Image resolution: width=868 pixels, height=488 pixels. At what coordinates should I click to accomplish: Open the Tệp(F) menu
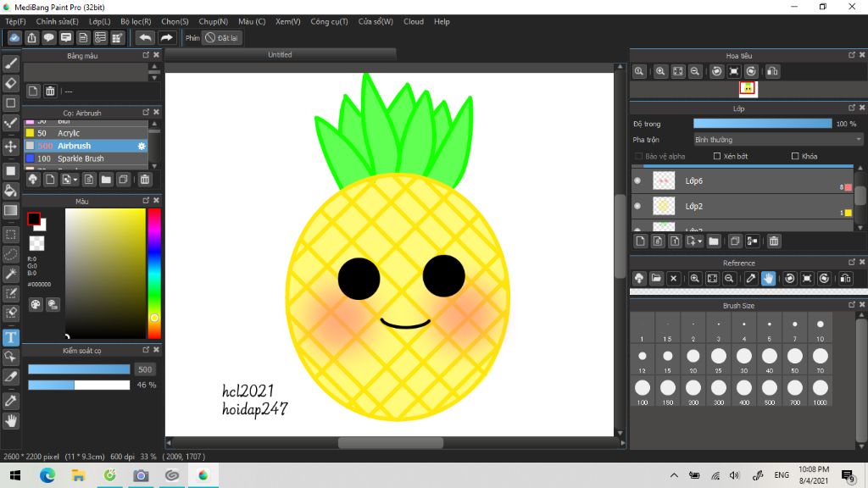click(x=15, y=21)
